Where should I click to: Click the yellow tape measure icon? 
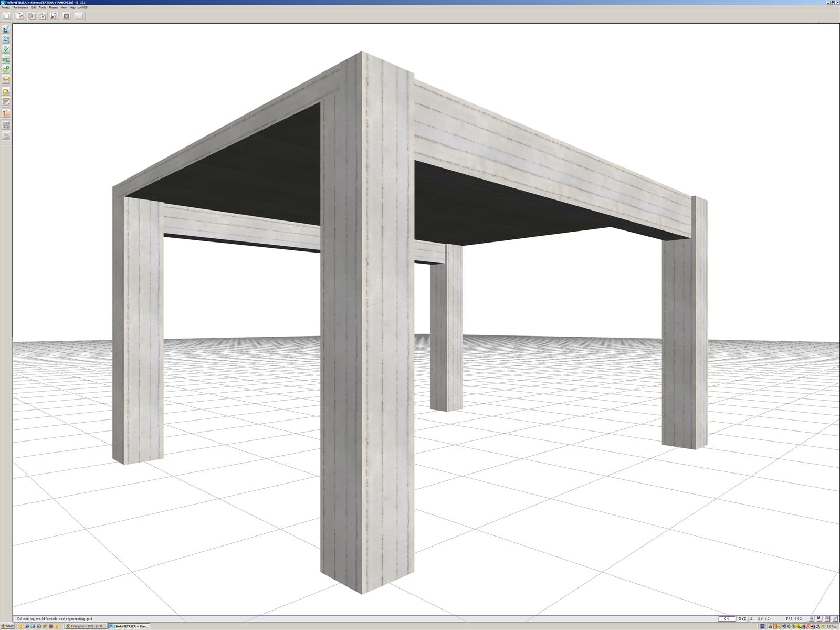[x=6, y=91]
